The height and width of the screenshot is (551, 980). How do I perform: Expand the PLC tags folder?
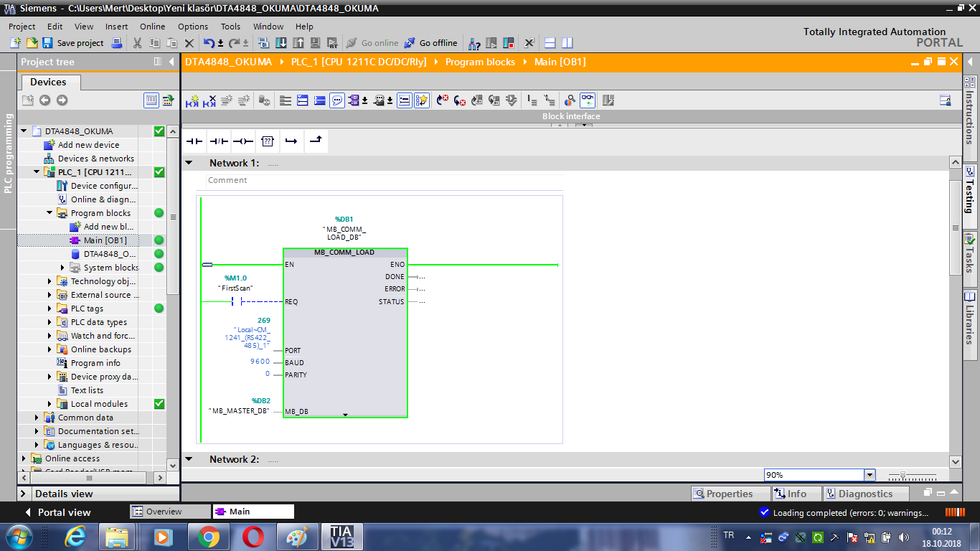50,309
